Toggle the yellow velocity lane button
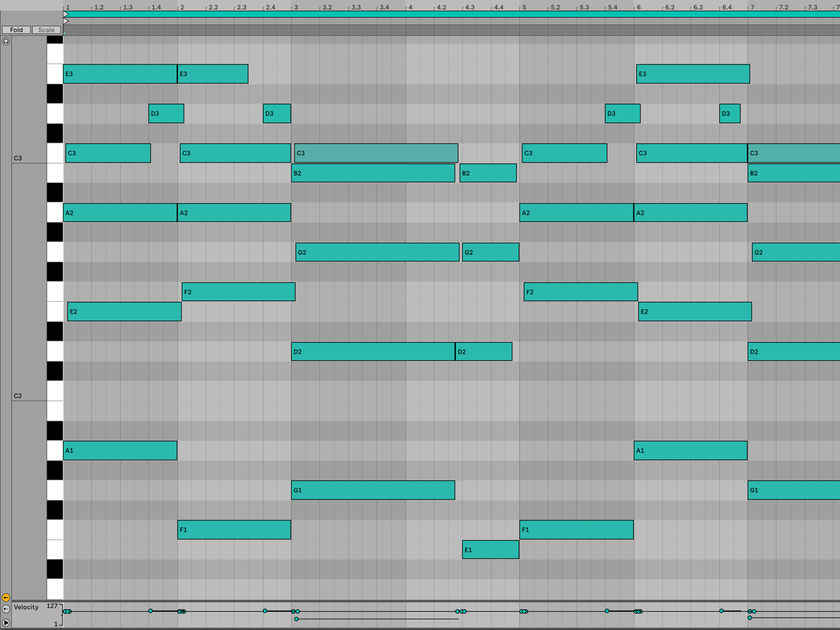Viewport: 840px width, 630px height. [6, 597]
